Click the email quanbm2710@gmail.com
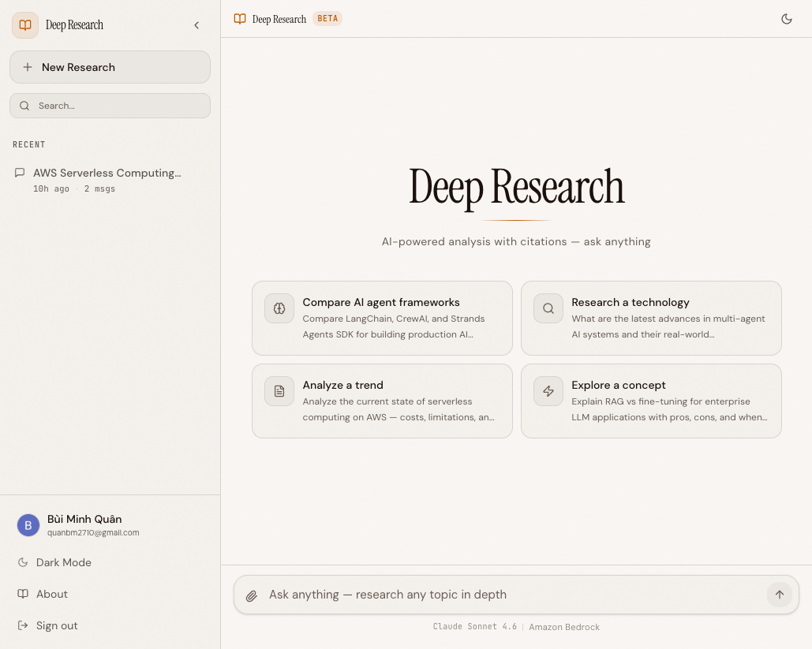This screenshot has width=812, height=649. 93,532
